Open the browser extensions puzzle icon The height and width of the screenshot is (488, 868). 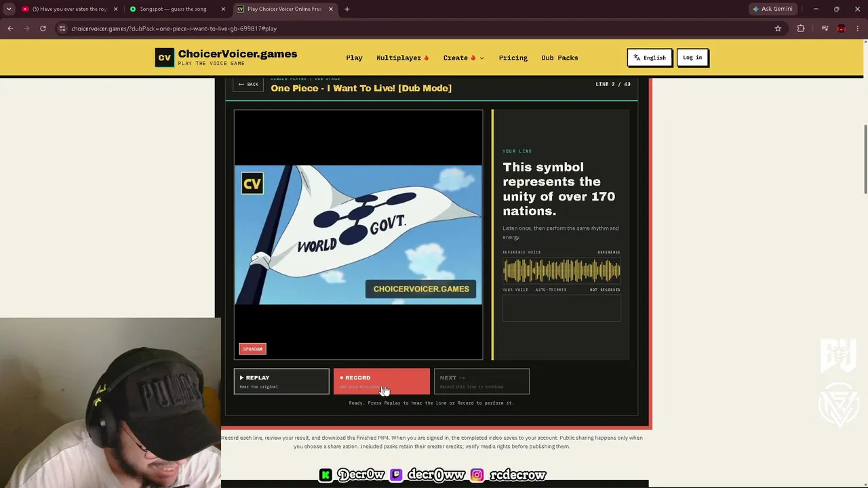801,28
